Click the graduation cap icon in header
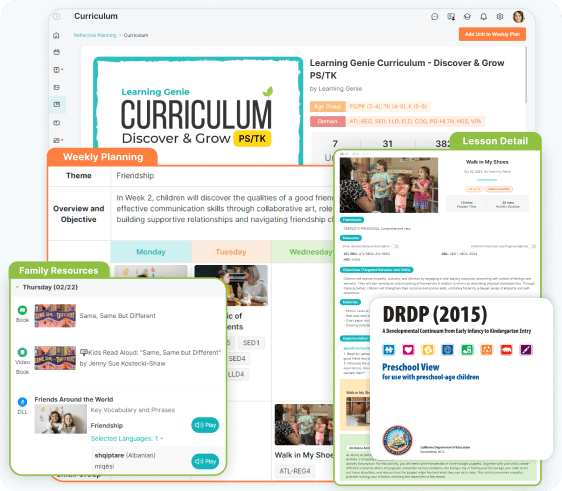562x491 pixels. pyautogui.click(x=467, y=16)
